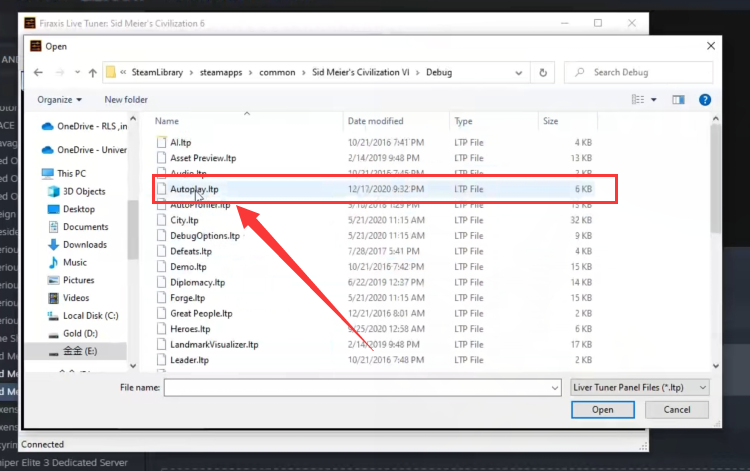Select the AI.ltp file

[x=180, y=142]
